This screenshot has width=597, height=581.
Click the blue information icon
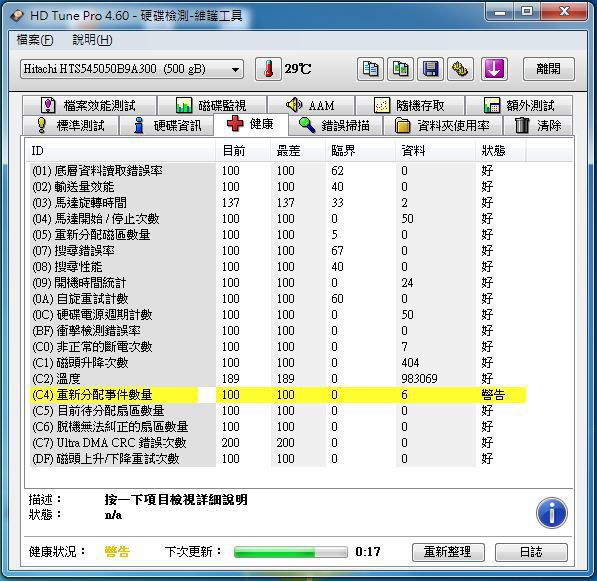pos(551,513)
